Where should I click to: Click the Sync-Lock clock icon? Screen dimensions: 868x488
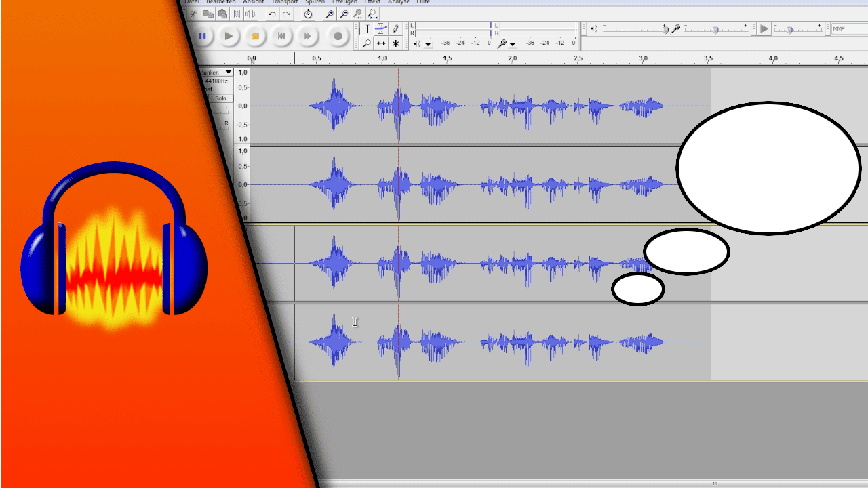point(308,14)
